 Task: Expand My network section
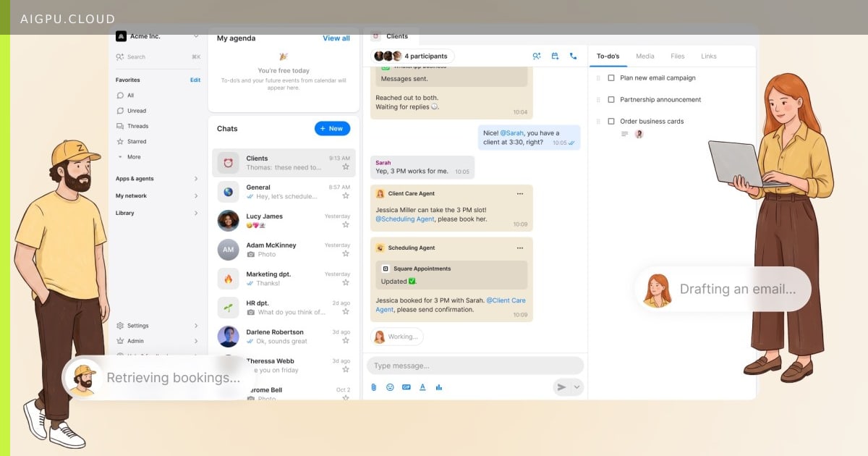tap(196, 196)
